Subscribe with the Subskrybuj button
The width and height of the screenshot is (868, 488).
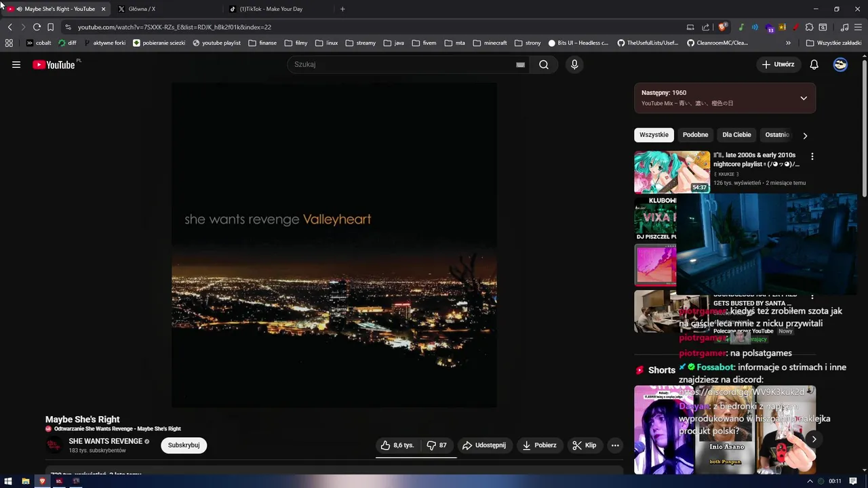(x=184, y=445)
